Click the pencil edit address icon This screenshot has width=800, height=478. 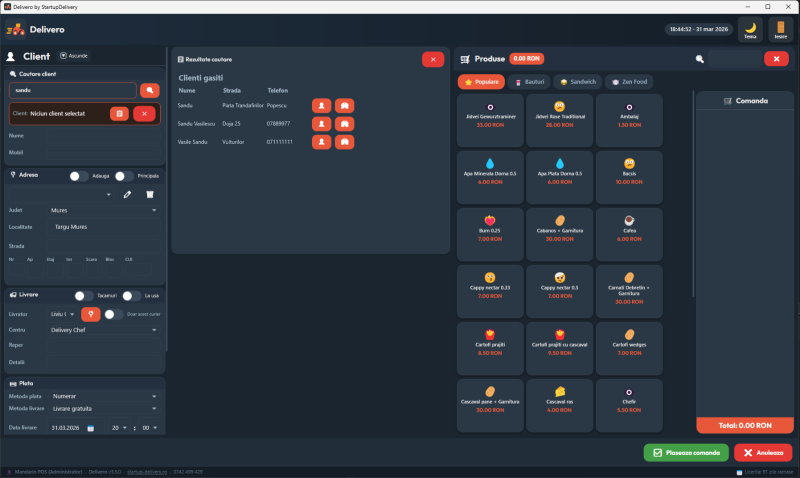coord(127,194)
